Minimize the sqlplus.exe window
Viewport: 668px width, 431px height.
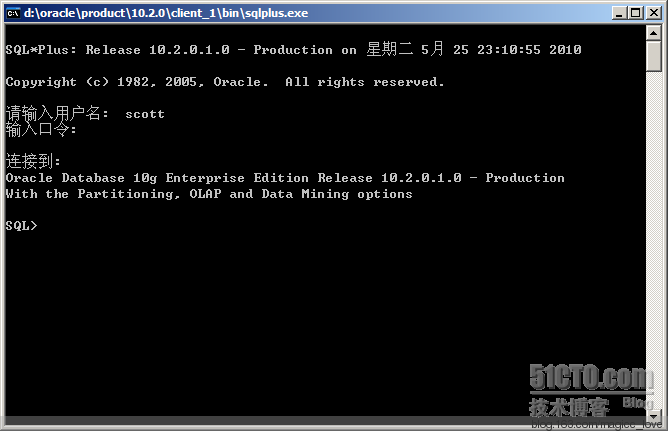pyautogui.click(x=619, y=13)
